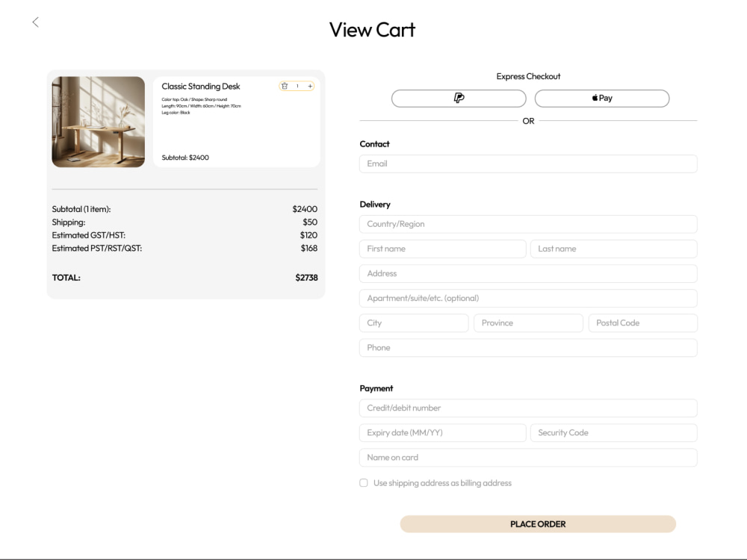747x560 pixels.
Task: Select the Shipping cost $50
Action: pyautogui.click(x=310, y=223)
